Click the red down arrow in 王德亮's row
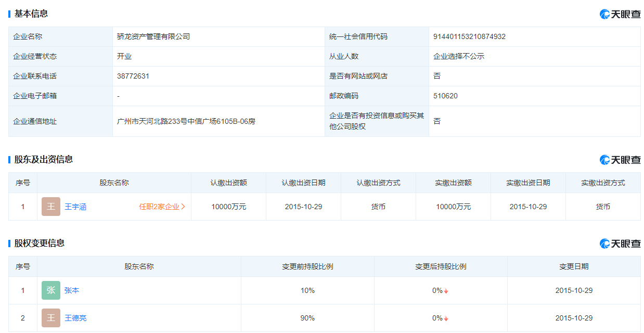The image size is (644, 333). [446, 318]
